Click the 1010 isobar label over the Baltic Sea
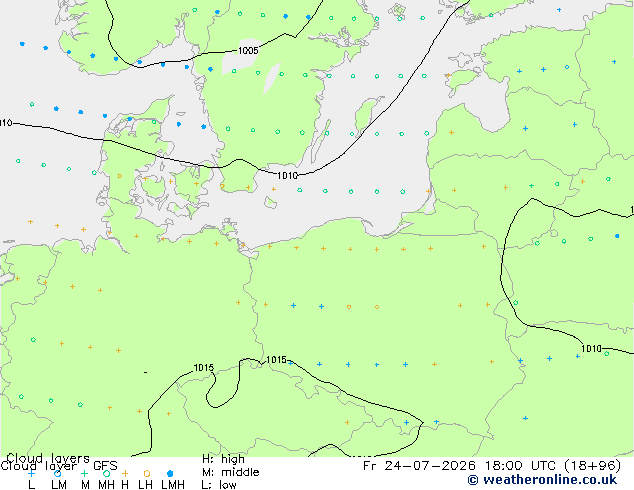634x490 pixels. [287, 175]
